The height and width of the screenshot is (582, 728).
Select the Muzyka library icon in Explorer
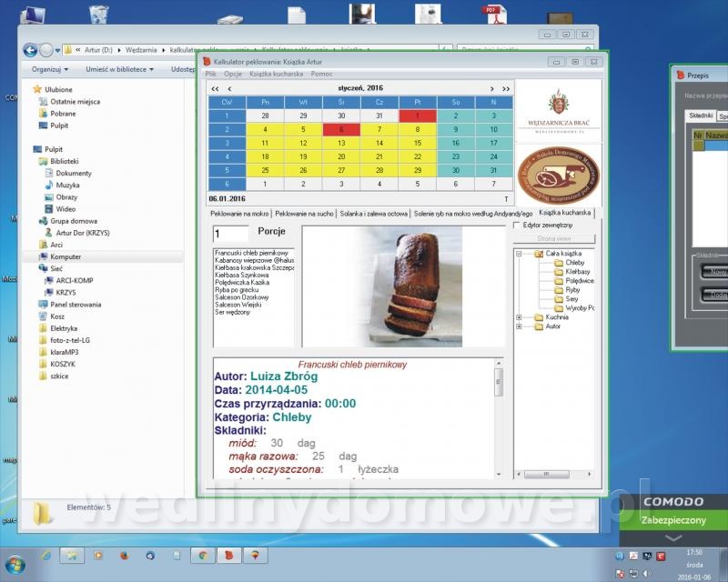49,185
